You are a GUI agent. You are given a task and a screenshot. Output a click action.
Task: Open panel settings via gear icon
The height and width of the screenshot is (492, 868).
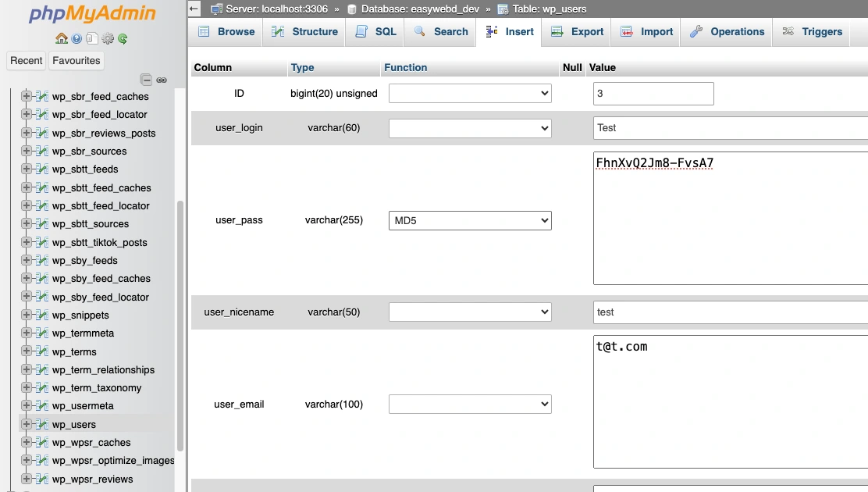pos(108,37)
